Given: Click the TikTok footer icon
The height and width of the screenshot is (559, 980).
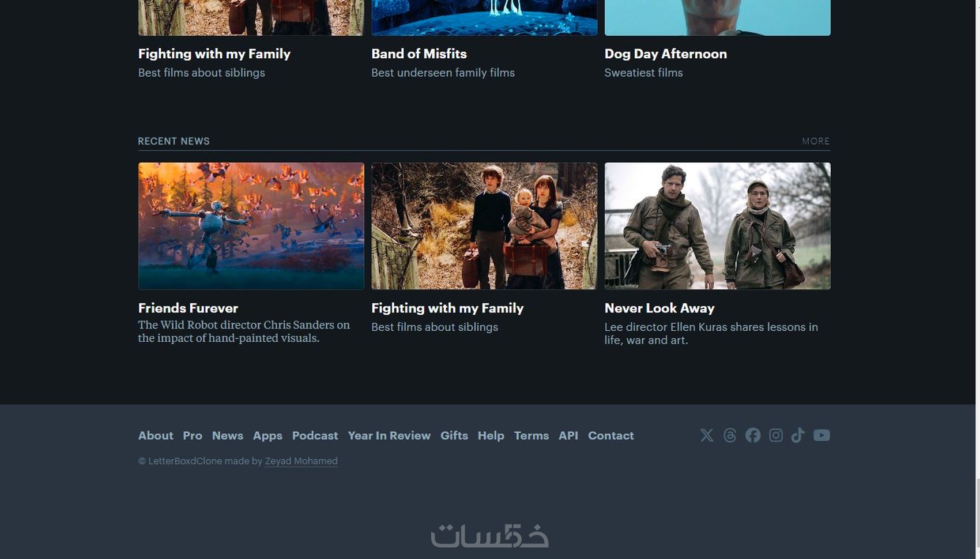Looking at the screenshot, I should pyautogui.click(x=798, y=435).
